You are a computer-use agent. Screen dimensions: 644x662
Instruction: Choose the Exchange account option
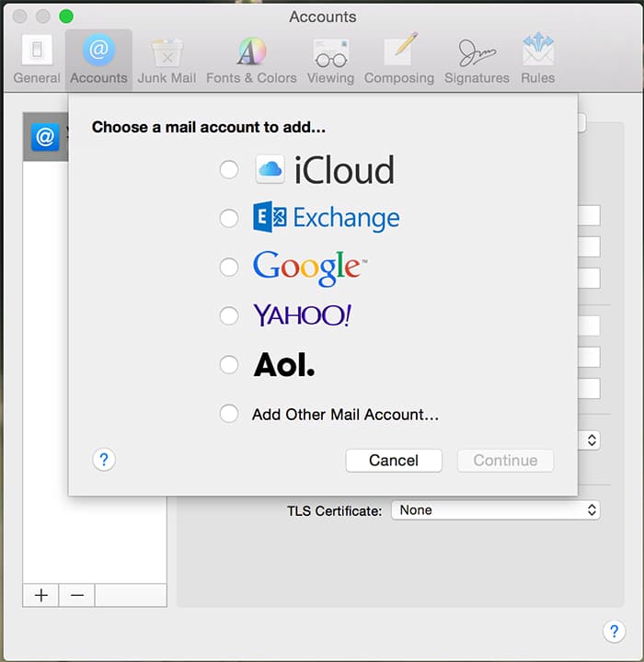pos(229,218)
